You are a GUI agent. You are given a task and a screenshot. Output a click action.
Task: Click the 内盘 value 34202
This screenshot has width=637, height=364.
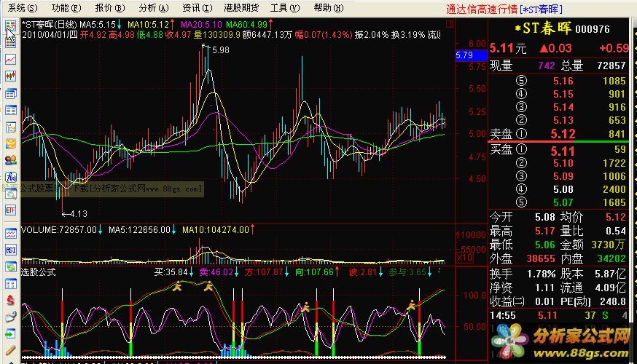(611, 258)
